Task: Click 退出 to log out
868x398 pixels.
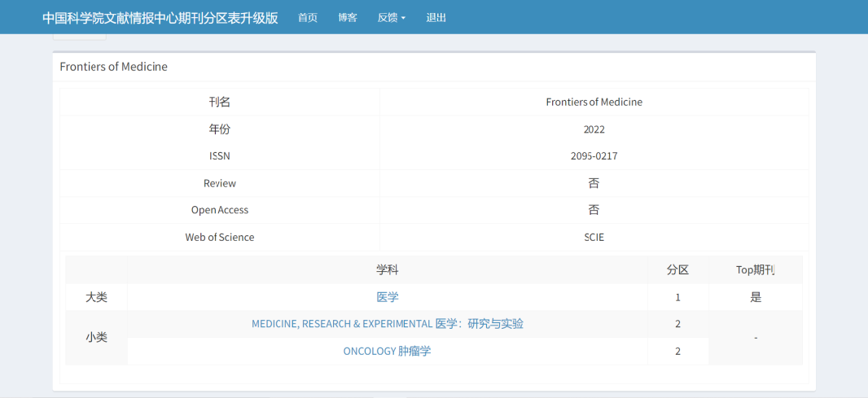Action: [x=436, y=18]
